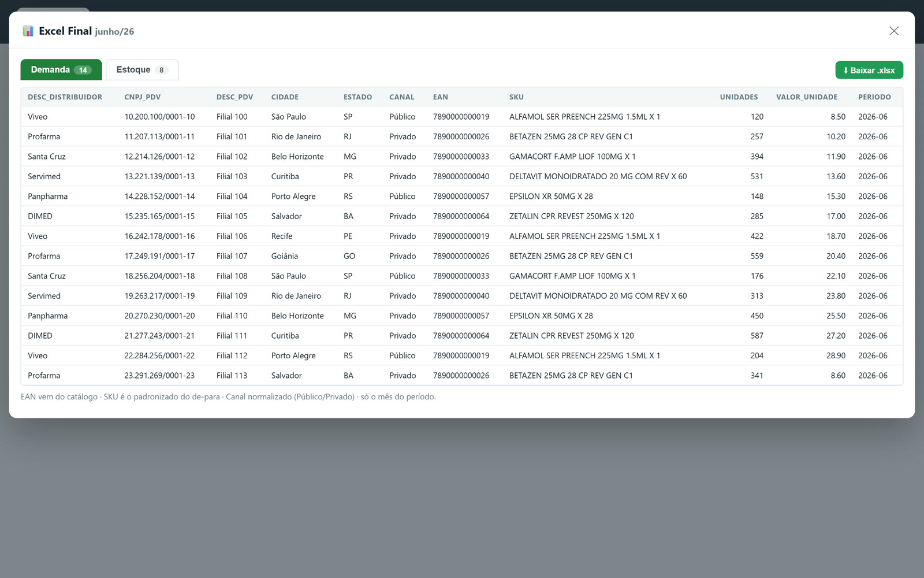
Task: Close the Excel Final dialog
Action: [894, 31]
